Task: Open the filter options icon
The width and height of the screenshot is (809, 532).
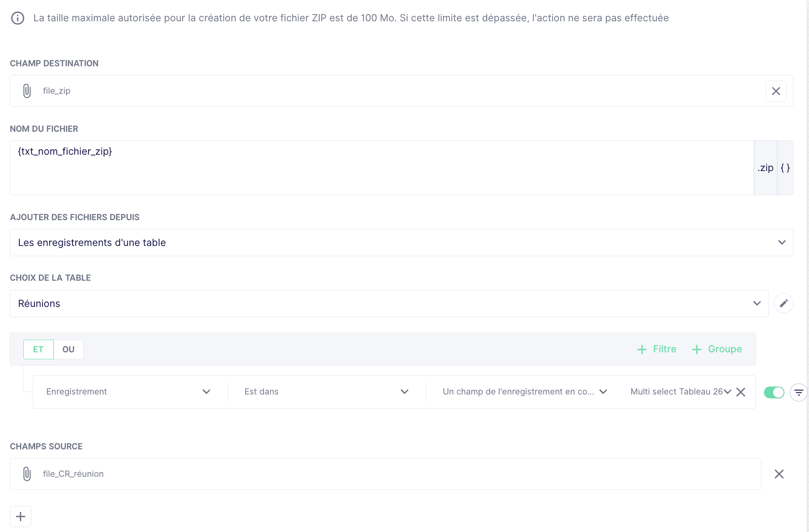Action: (x=798, y=392)
